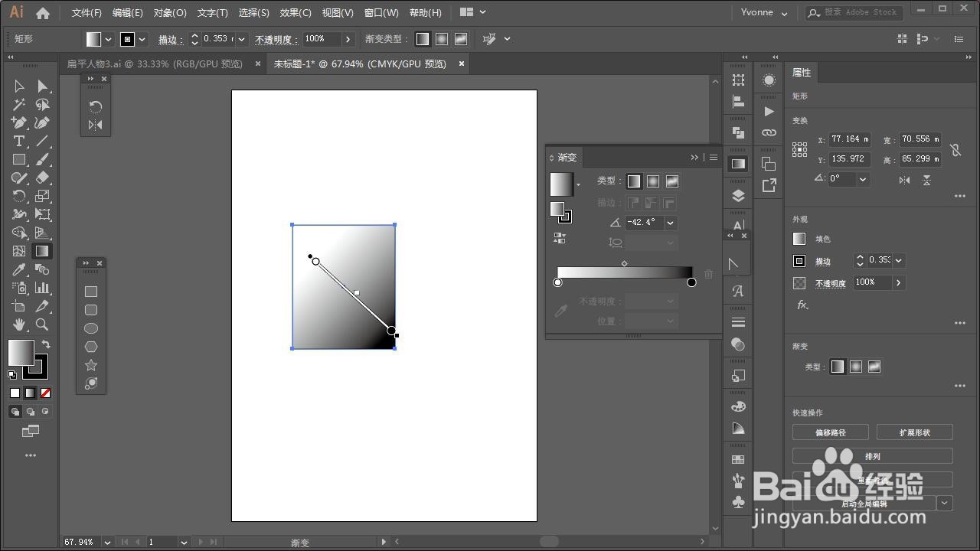Select the Direct Selection tool
Screen dimensions: 980x551
(x=43, y=86)
